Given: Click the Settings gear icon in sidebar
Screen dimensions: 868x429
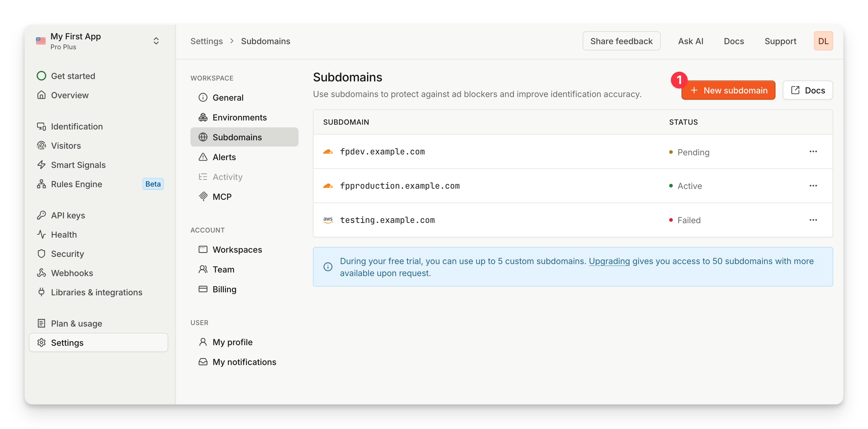Looking at the screenshot, I should 41,343.
